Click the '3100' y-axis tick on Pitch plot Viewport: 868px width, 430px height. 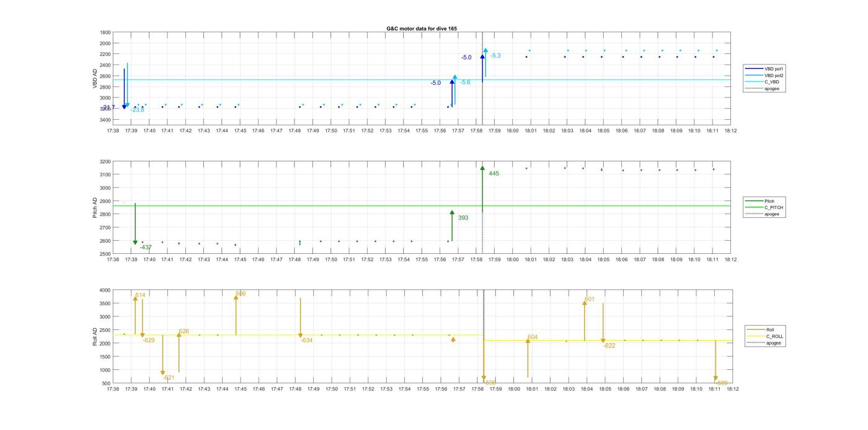(x=105, y=175)
